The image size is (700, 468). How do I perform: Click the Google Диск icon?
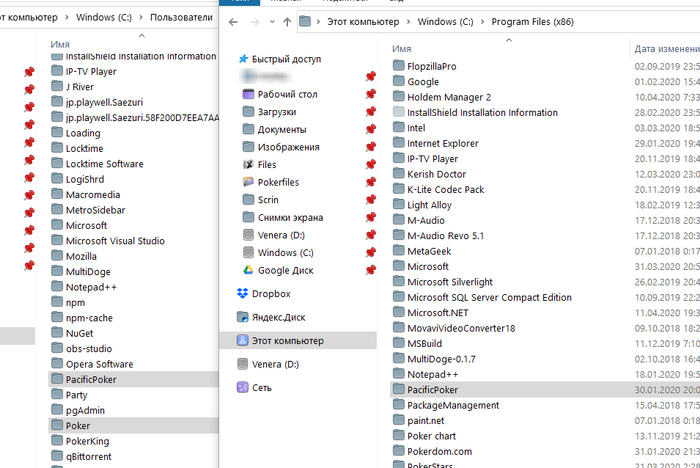(248, 270)
